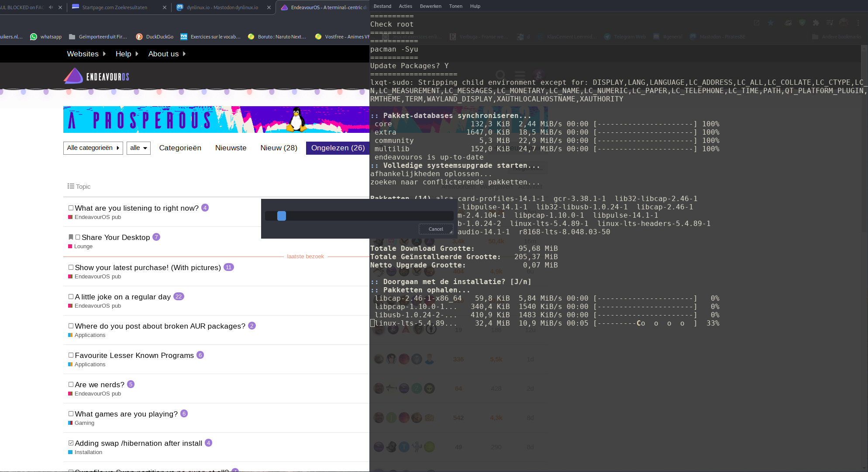The width and height of the screenshot is (868, 472).
Task: Check the box for A little joke on a regular day
Action: pyautogui.click(x=71, y=296)
